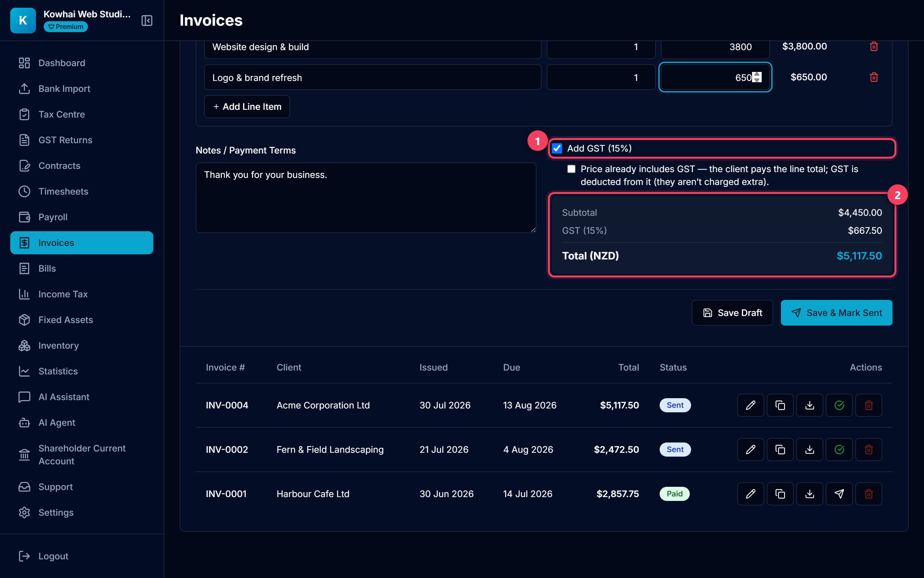Go to Income Tax

82,294
